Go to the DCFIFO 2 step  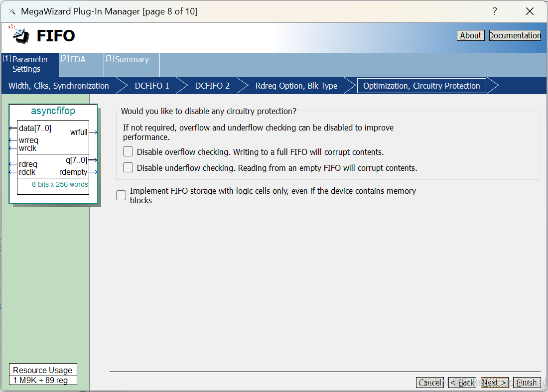pyautogui.click(x=213, y=86)
